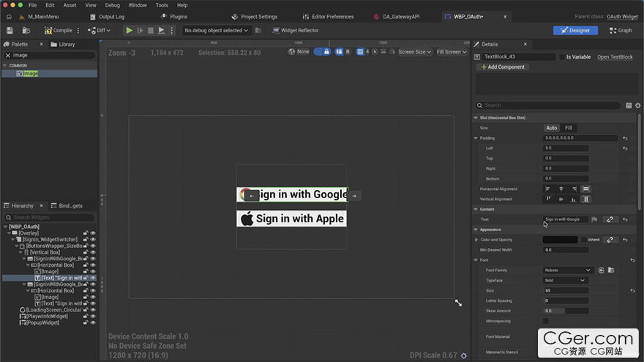Click the Color and Opacity swatch

(x=560, y=240)
